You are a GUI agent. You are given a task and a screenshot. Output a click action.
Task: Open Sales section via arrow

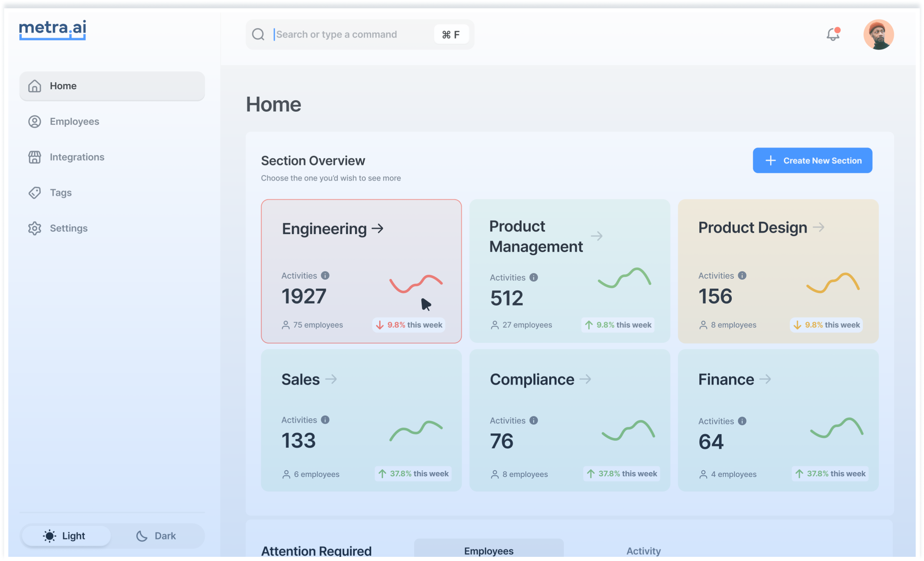331,379
